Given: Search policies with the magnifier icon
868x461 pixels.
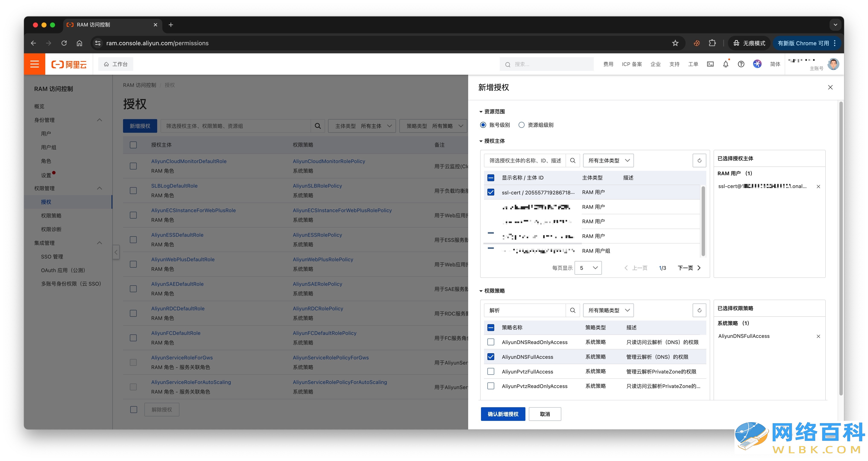Looking at the screenshot, I should 572,311.
